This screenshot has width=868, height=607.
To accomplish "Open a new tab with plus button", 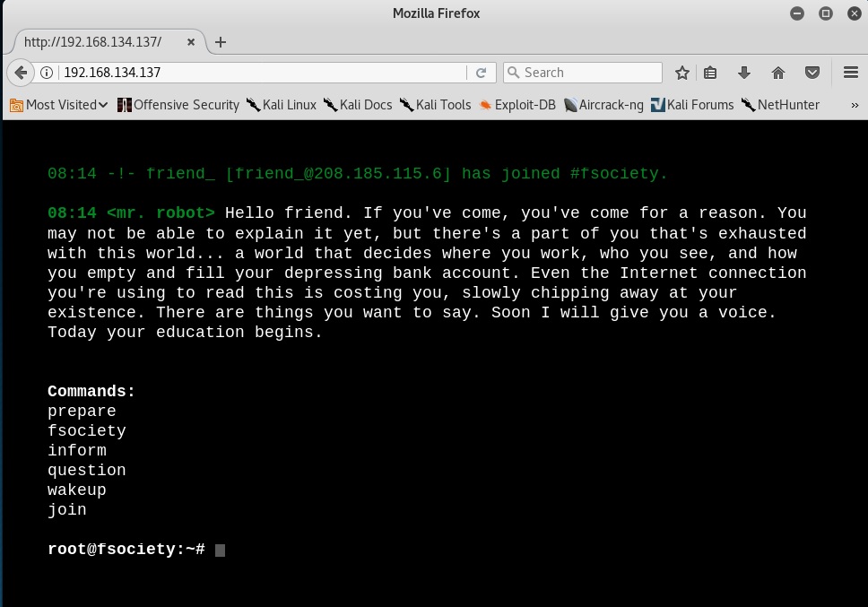I will [221, 42].
